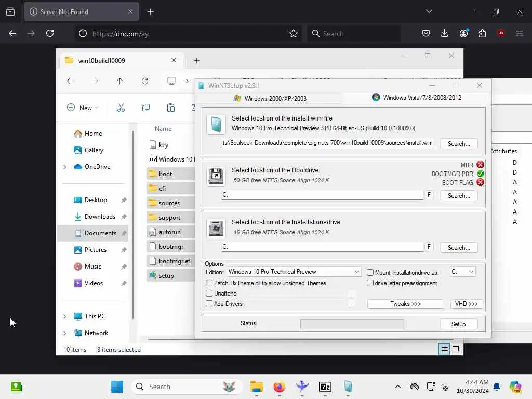The image size is (532, 399).
Task: Open File Explorer from the taskbar
Action: [x=256, y=387]
